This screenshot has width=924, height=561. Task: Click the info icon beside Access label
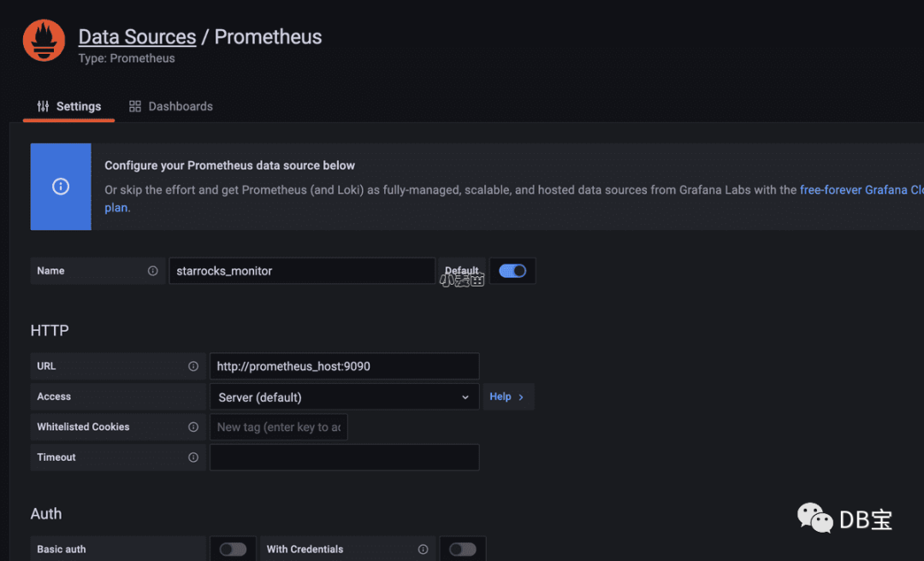193,397
